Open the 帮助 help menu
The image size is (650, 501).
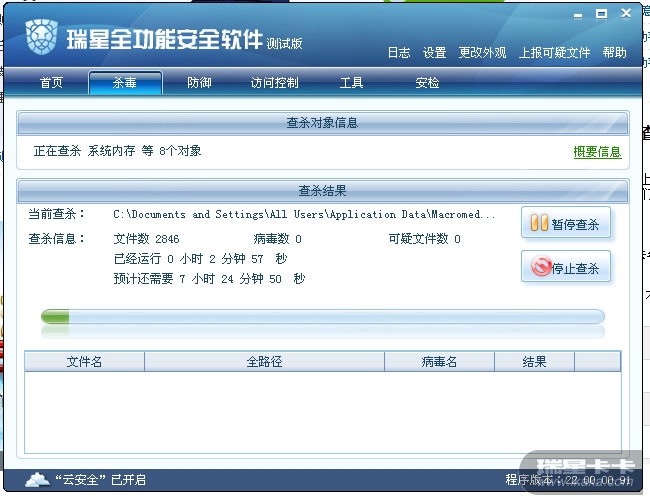(x=614, y=53)
